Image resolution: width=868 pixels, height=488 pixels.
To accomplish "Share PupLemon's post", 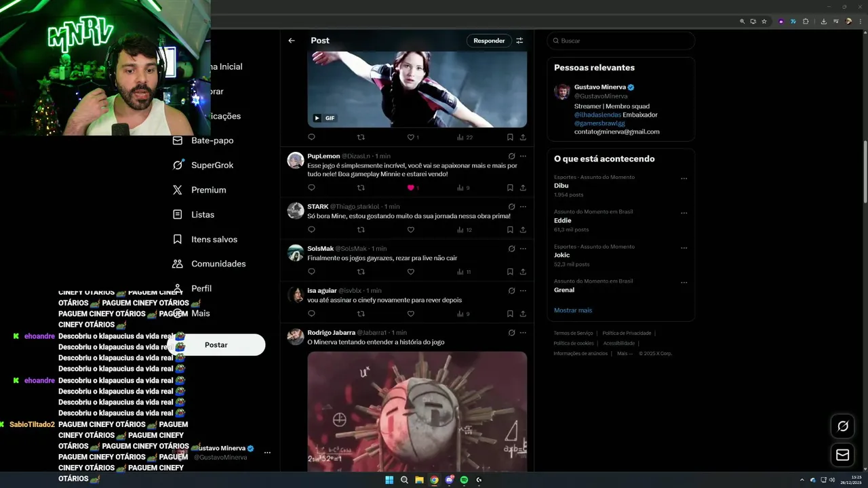I will pos(523,188).
